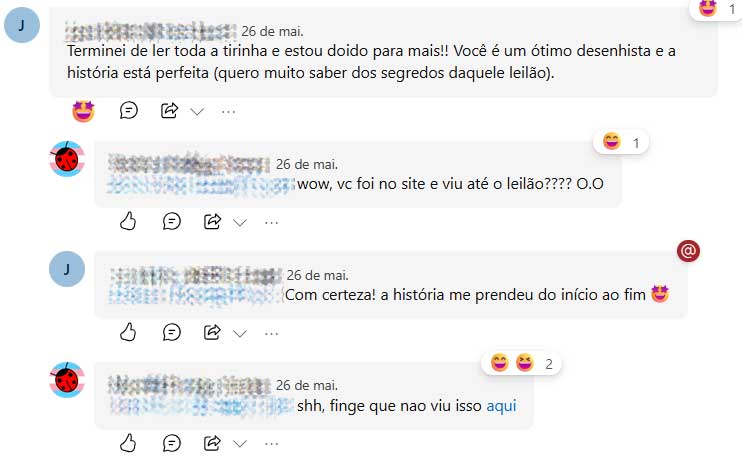
Task: Expand share dropdown on the leilão reply
Action: [x=240, y=223]
